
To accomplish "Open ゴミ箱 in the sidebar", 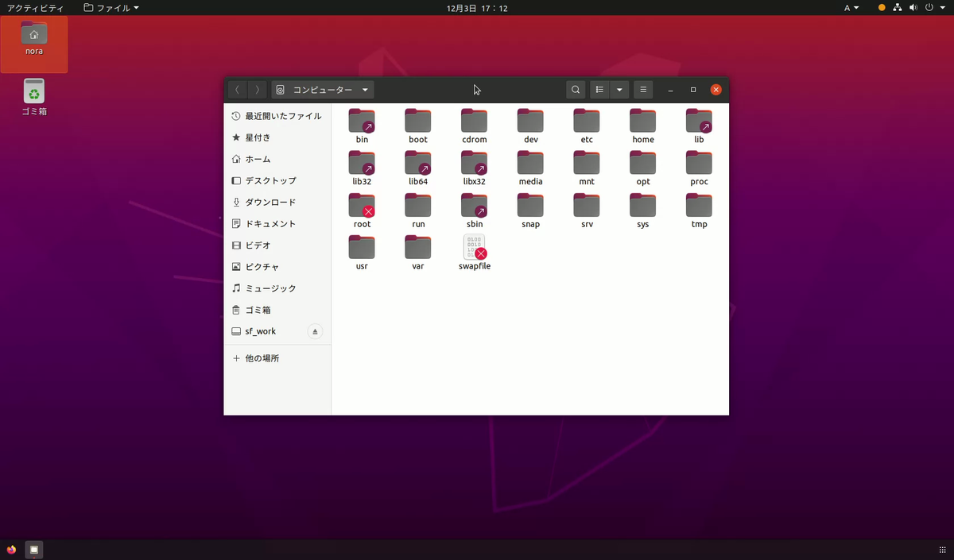I will (x=277, y=309).
